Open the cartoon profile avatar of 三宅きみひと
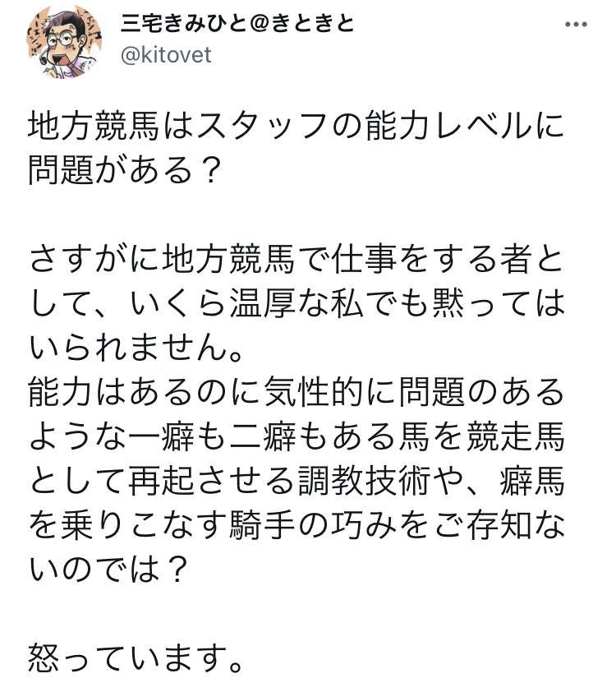The width and height of the screenshot is (616, 692). pos(64,41)
